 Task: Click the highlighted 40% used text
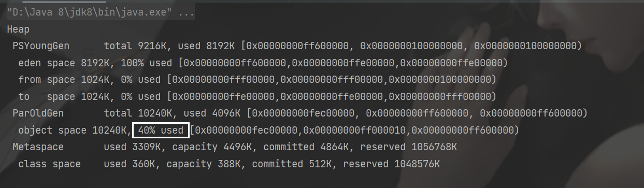pyautogui.click(x=161, y=130)
